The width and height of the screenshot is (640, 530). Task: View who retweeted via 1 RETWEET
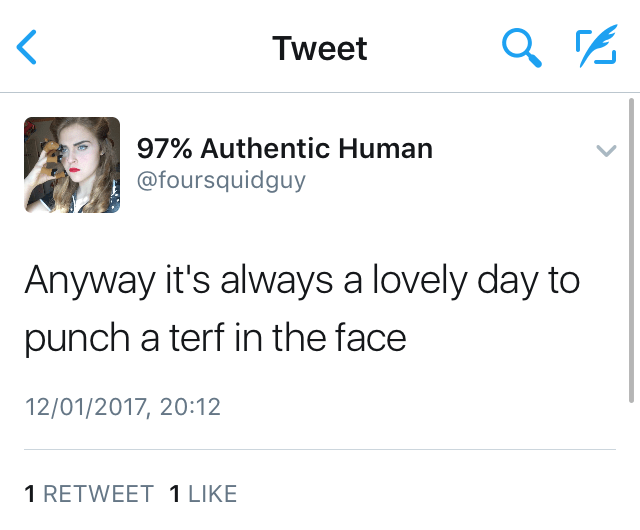[x=89, y=493]
